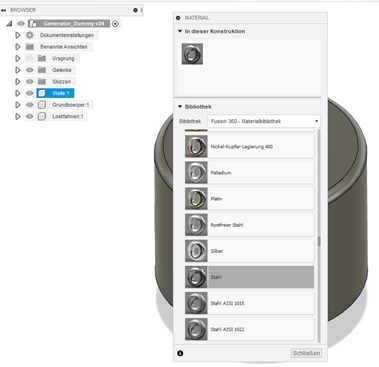Click the material library scrollbar thumb
This screenshot has height=367, width=379.
(x=319, y=242)
